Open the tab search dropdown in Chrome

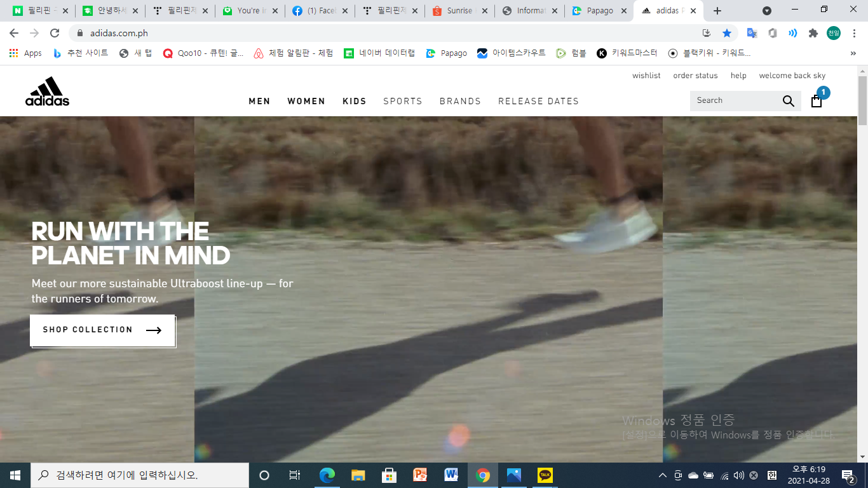coord(767,11)
